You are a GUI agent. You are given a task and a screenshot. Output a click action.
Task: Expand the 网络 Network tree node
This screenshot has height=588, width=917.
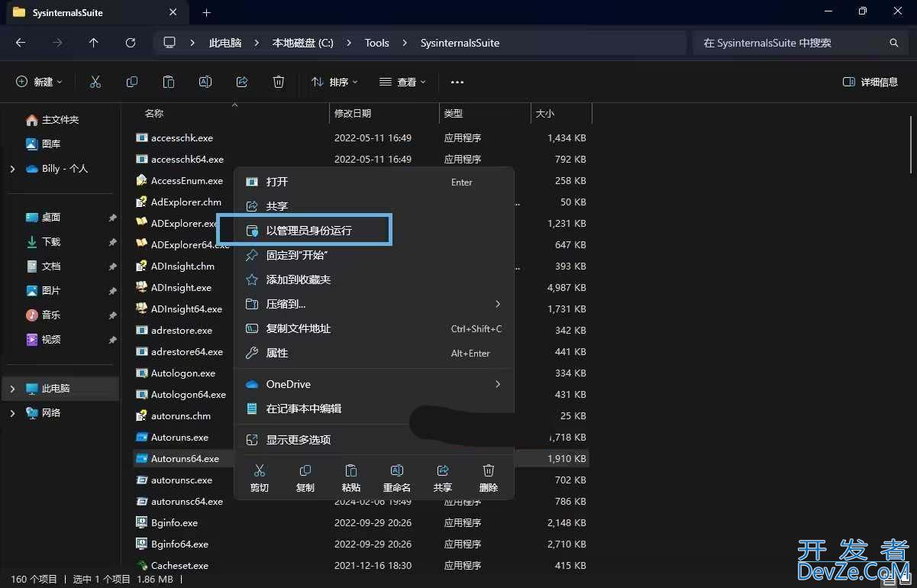click(x=12, y=413)
